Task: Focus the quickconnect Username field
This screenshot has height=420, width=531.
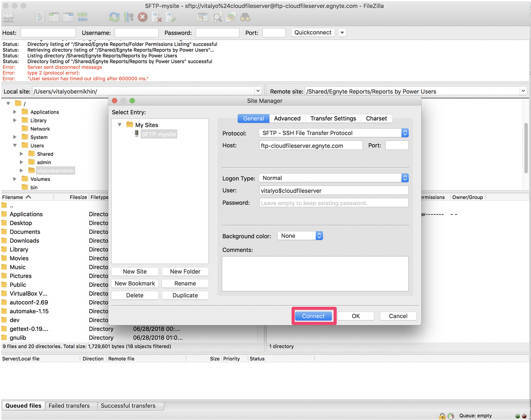Action: point(137,32)
